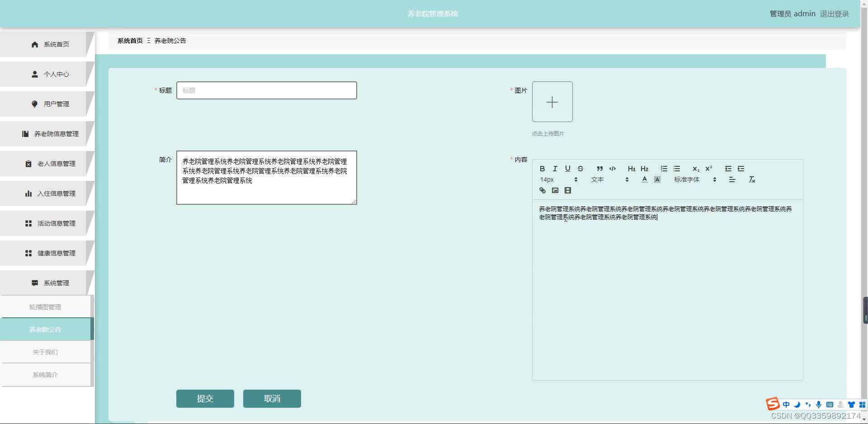Image resolution: width=868 pixels, height=424 pixels.
Task: Toggle underline formatting in the editor toolbar
Action: 567,169
